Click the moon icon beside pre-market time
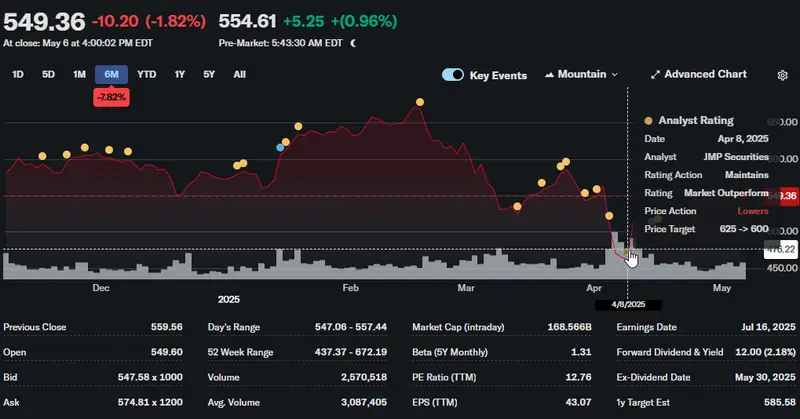Viewport: 800px width, 419px height. (356, 43)
